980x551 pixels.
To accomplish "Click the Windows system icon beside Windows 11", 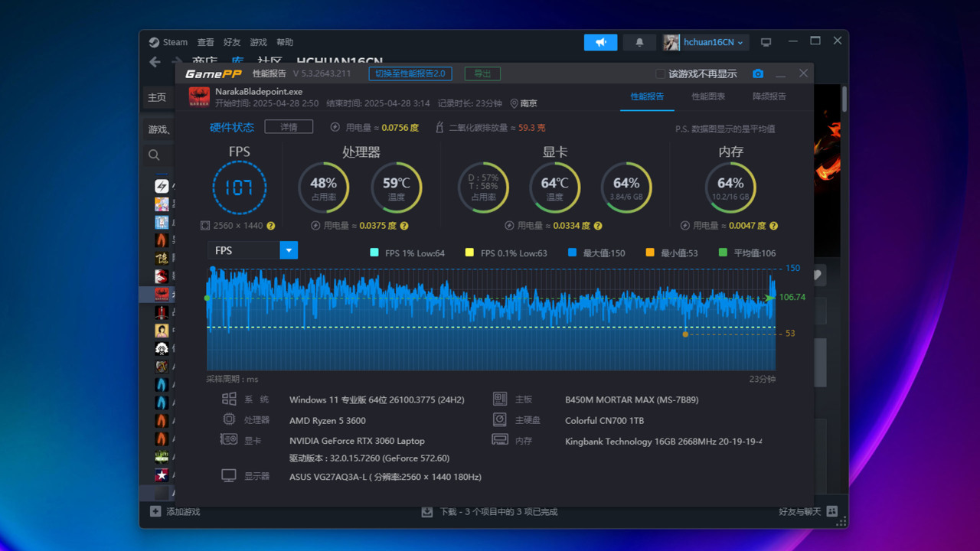I will pyautogui.click(x=228, y=399).
